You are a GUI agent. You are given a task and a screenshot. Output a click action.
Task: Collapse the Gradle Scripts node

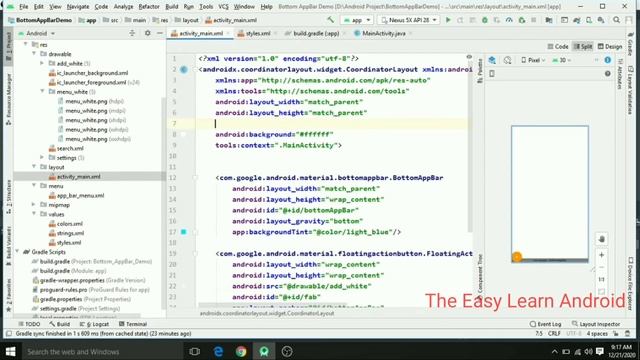(18, 252)
